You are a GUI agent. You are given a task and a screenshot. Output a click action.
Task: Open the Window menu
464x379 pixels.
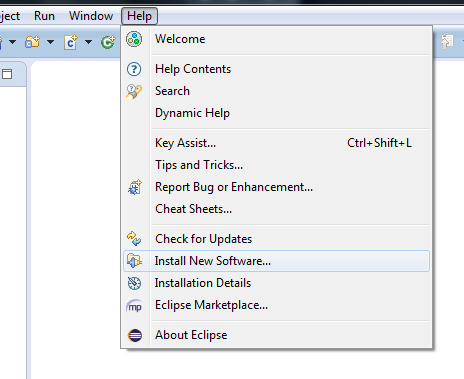click(91, 16)
